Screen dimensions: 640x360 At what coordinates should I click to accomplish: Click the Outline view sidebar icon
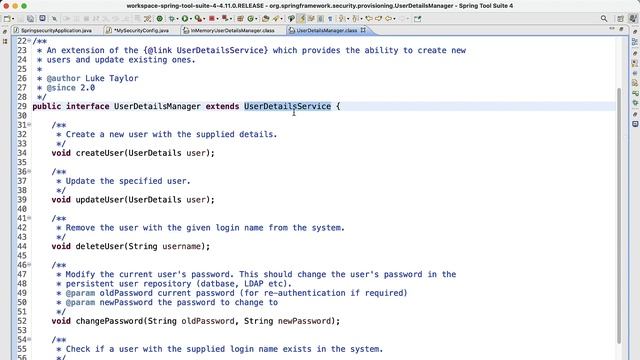click(635, 41)
